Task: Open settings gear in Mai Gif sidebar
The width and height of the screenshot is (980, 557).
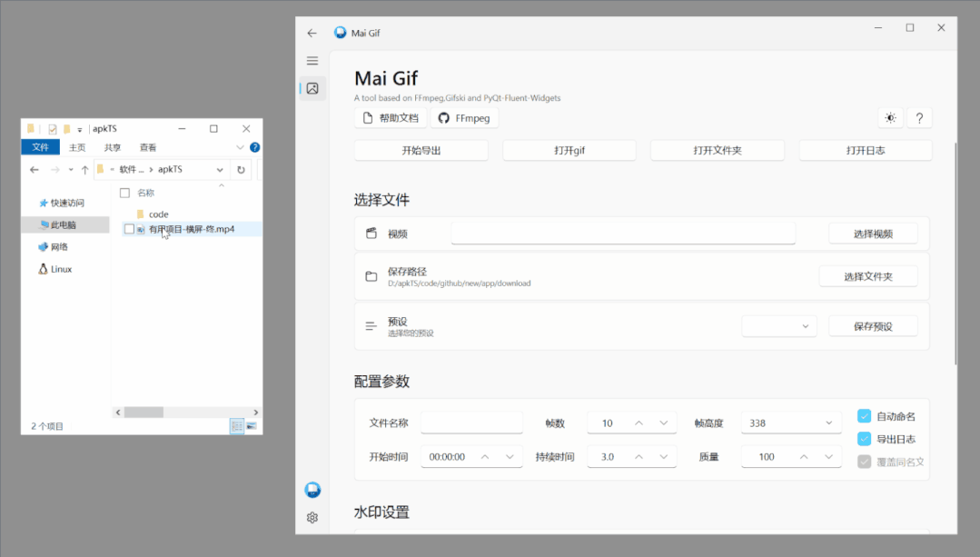Action: click(312, 518)
